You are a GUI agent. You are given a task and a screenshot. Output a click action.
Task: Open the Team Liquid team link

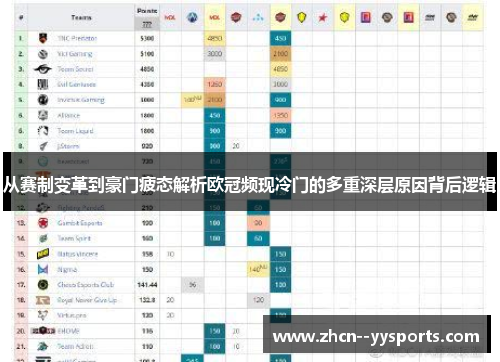[75, 131]
